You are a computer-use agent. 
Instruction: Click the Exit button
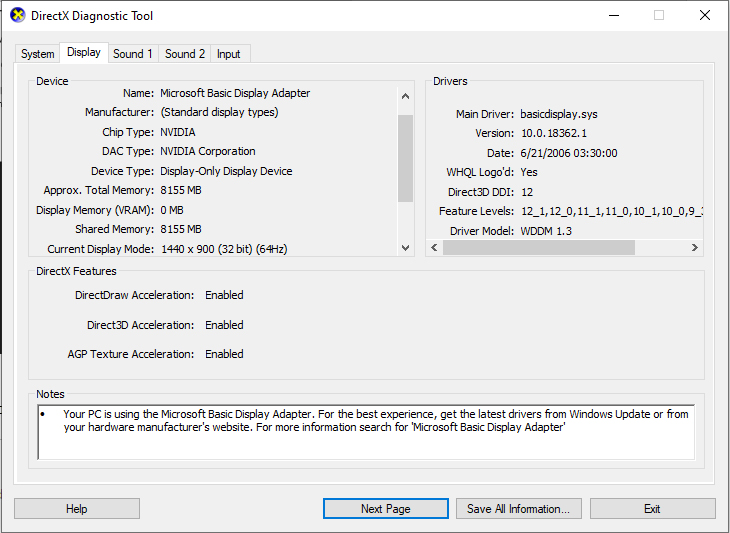pos(652,508)
